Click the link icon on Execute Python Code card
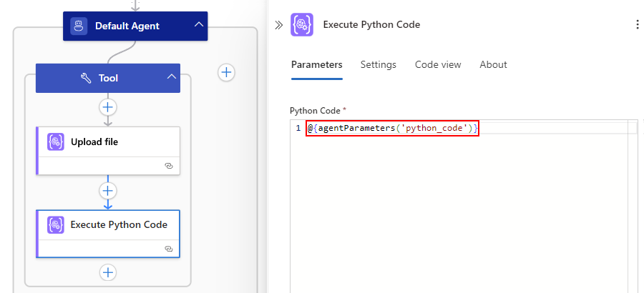644x293 pixels. [x=168, y=248]
